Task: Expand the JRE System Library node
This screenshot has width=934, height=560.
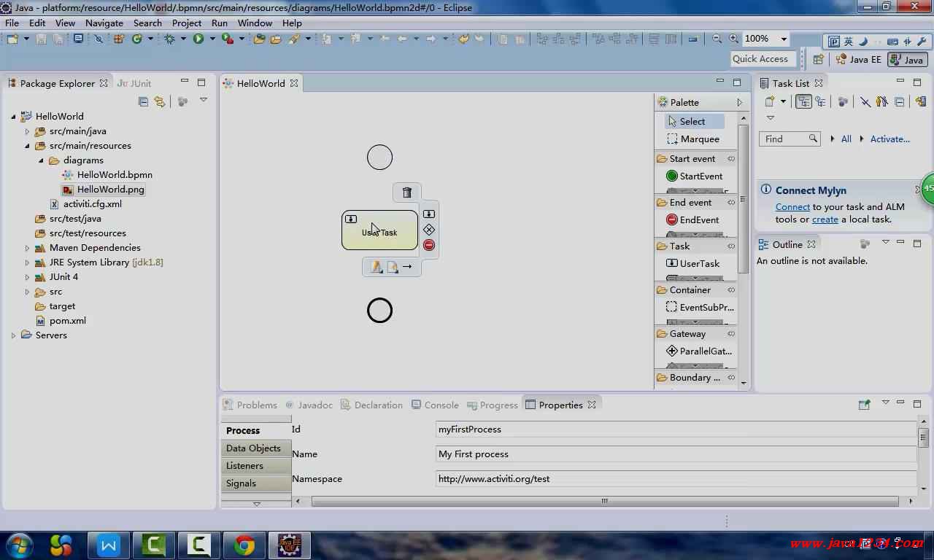Action: (27, 262)
